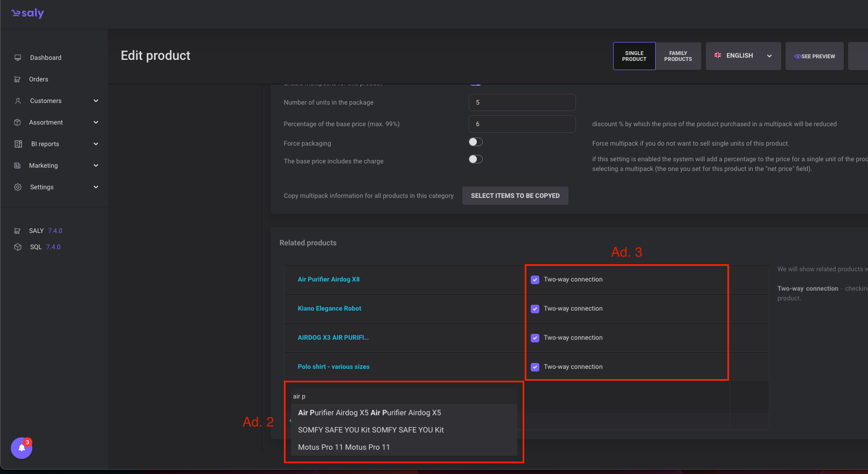Click the Customers person icon

pos(18,101)
